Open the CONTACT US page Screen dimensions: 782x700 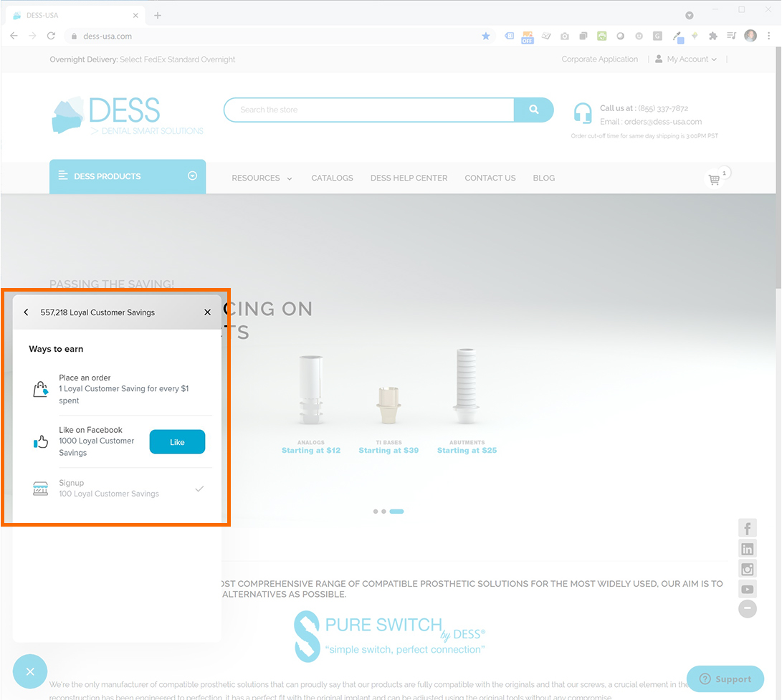[490, 178]
